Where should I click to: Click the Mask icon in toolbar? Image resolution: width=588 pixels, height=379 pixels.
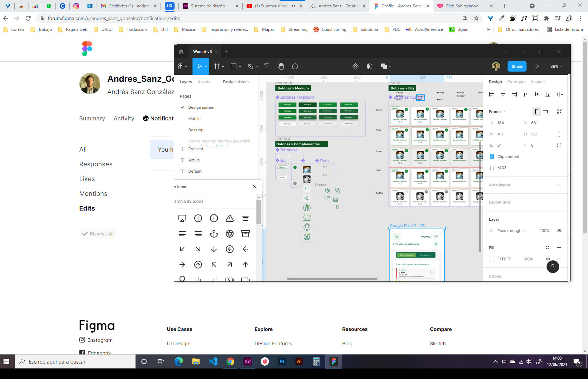[370, 66]
